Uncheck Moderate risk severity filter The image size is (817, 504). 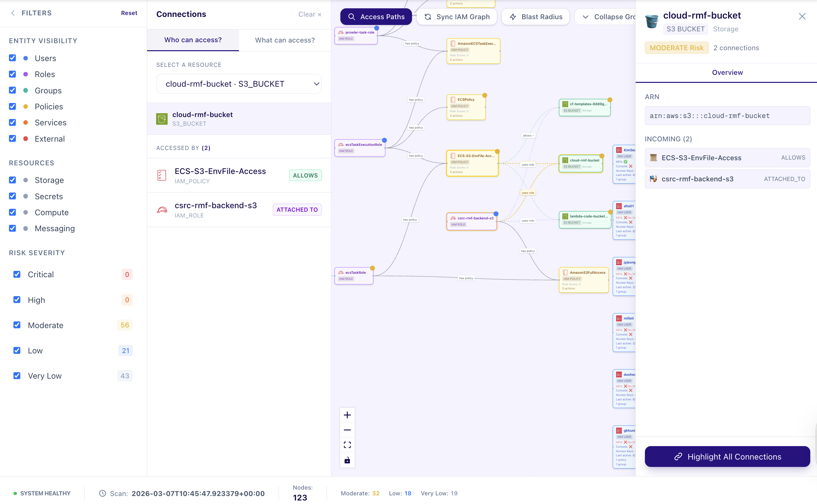click(x=17, y=325)
